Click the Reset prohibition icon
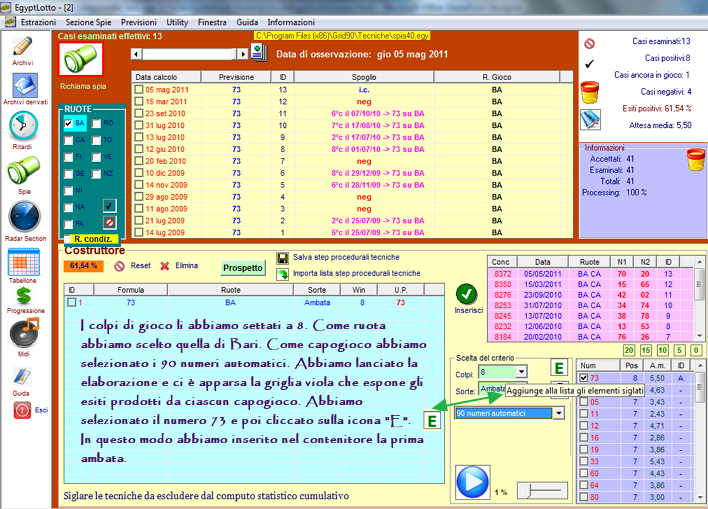 point(119,266)
